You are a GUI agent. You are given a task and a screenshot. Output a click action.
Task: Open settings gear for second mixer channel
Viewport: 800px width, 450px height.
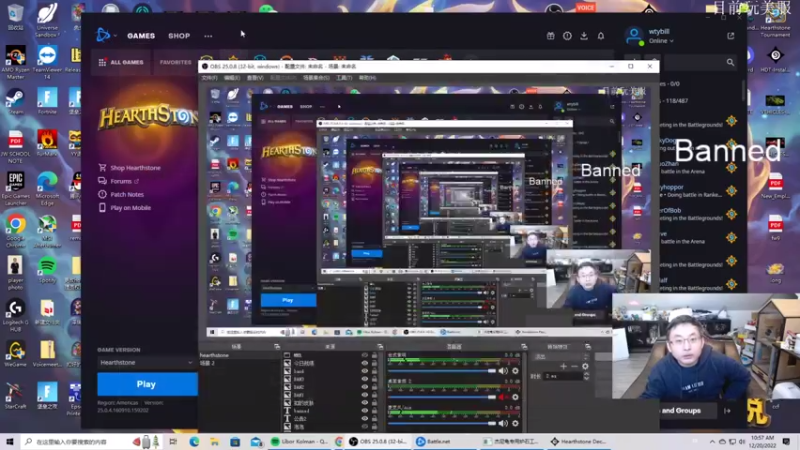click(515, 397)
